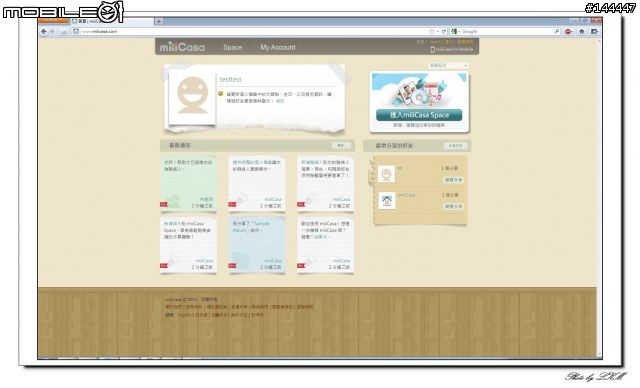
Task: Click the bookmark star in address bar
Action: pyautogui.click(x=431, y=31)
